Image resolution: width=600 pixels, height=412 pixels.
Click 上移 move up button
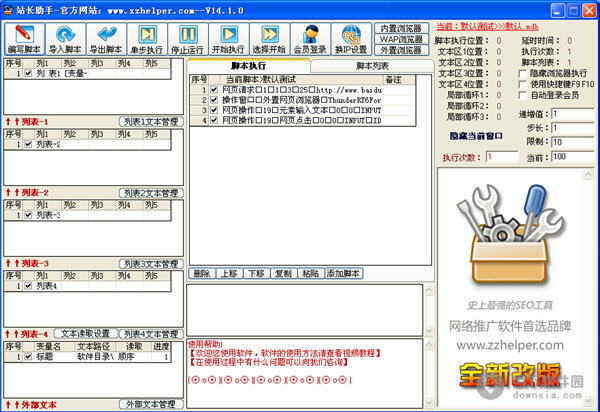pyautogui.click(x=229, y=274)
